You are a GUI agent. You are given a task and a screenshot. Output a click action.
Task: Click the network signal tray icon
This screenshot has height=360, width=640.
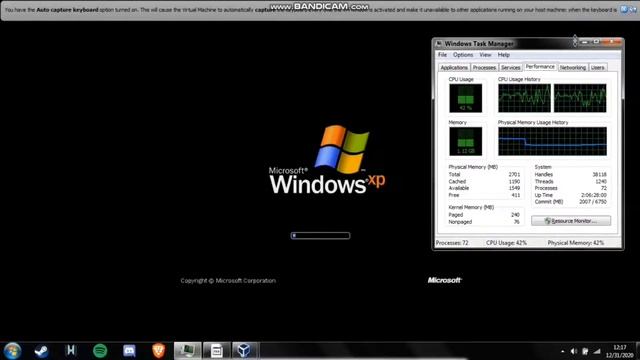[597, 351]
